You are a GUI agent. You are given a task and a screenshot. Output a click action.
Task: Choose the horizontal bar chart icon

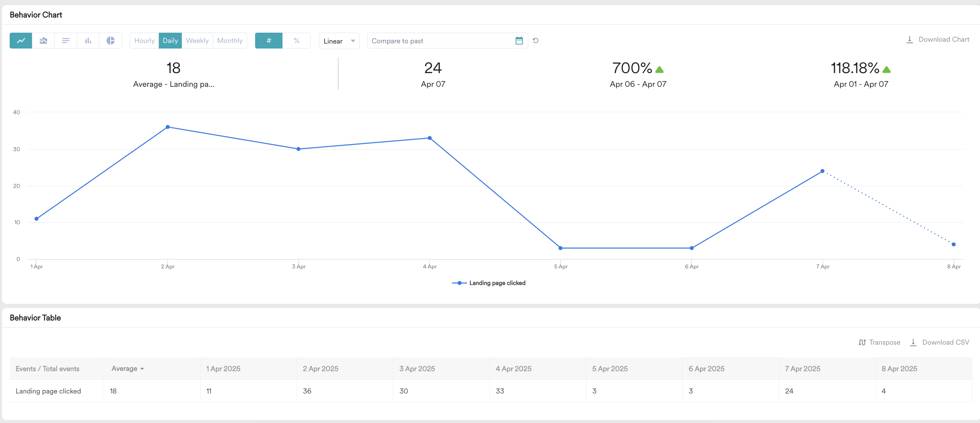[x=66, y=40]
